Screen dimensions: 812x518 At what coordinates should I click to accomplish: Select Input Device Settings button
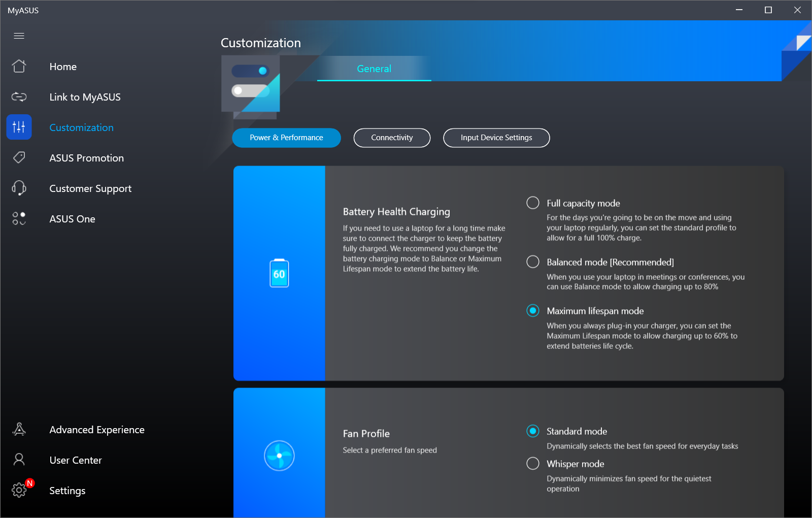[x=496, y=138]
